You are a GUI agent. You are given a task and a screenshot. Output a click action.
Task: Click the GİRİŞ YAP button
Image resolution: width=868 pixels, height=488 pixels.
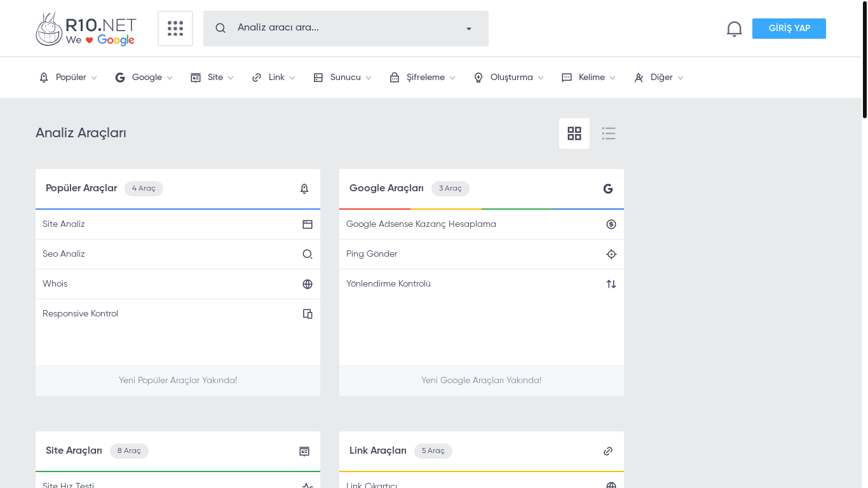[789, 29]
